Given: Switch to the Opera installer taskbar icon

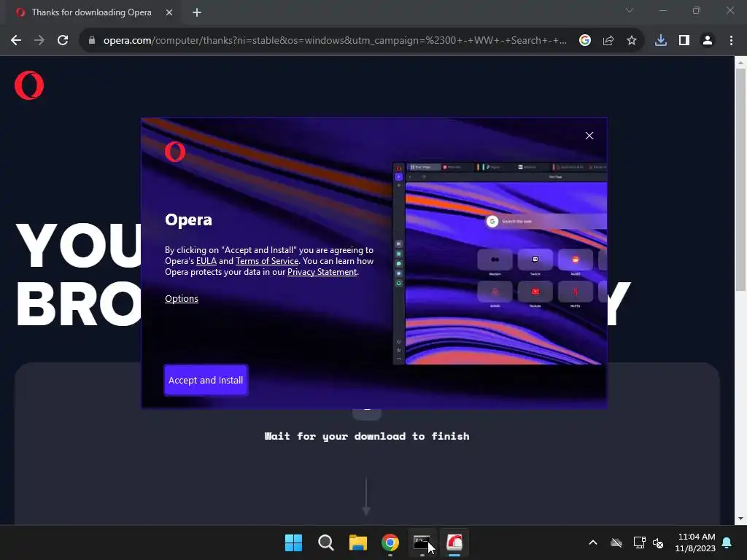Looking at the screenshot, I should point(454,542).
